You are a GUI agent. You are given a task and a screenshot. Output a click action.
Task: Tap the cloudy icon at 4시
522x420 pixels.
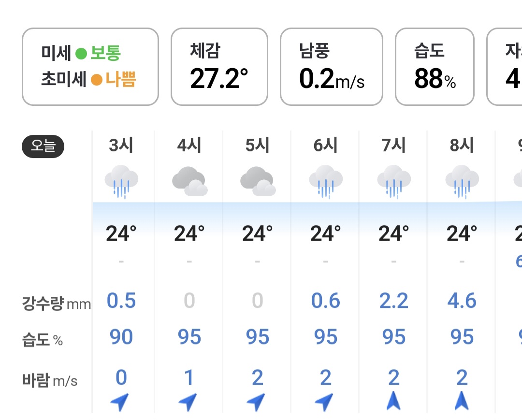pos(190,181)
